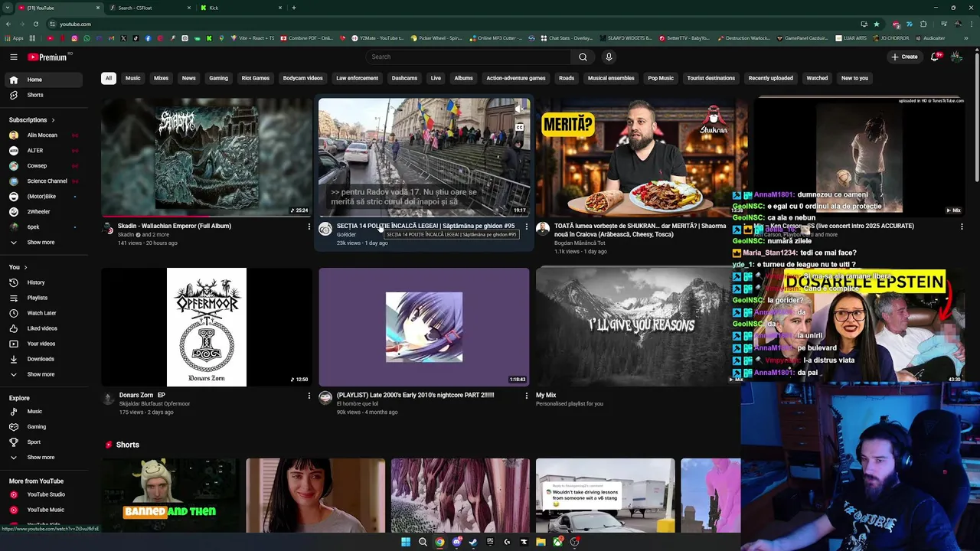Click the search magnifier button

[x=583, y=57]
